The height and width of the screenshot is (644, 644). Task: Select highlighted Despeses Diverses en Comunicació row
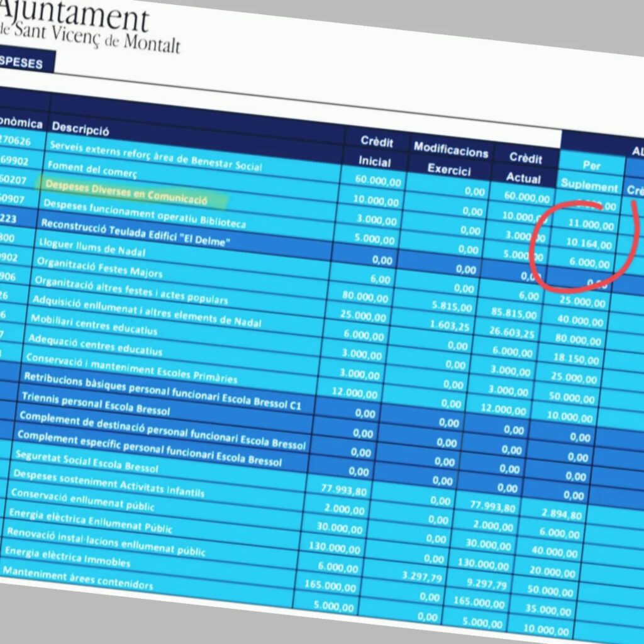(126, 189)
